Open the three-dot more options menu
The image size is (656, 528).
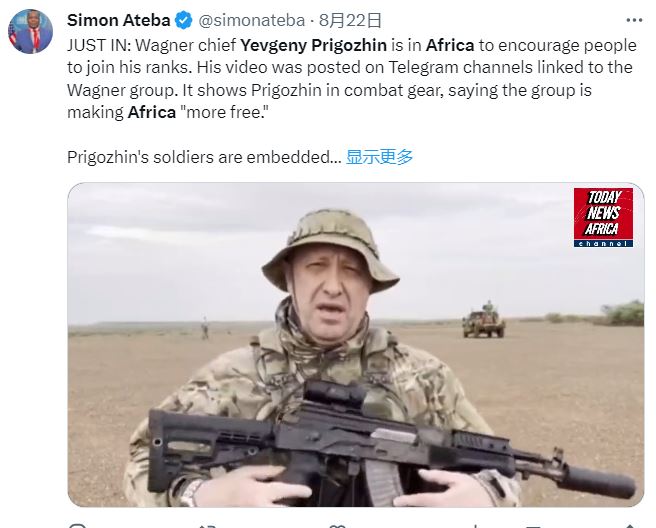(x=634, y=20)
